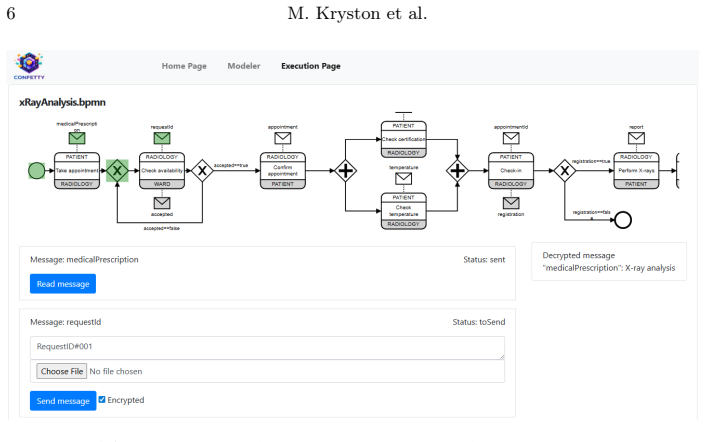Screen dimensions: 704x442
Task: Select the appointment message envelope icon
Action: [x=282, y=138]
